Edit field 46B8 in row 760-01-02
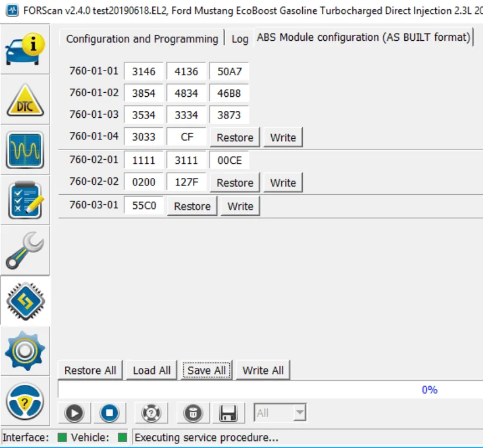This screenshot has width=483, height=448. [x=229, y=93]
